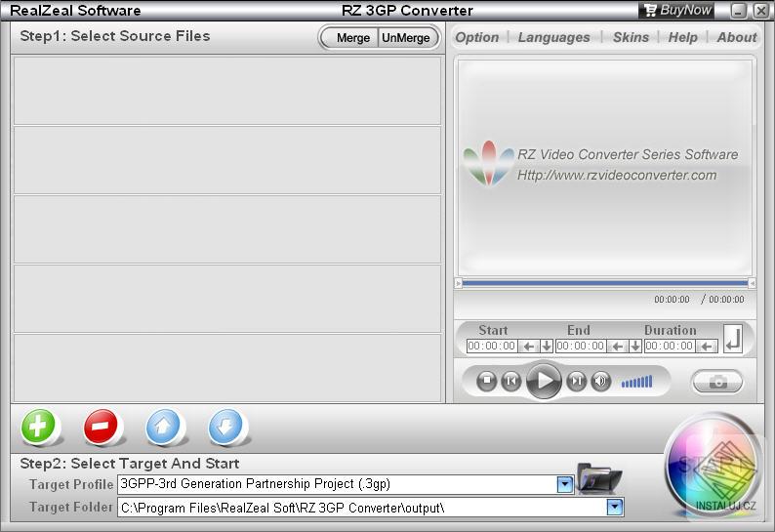The height and width of the screenshot is (532, 775).
Task: Click down arrow next to End time
Action: coord(635,347)
